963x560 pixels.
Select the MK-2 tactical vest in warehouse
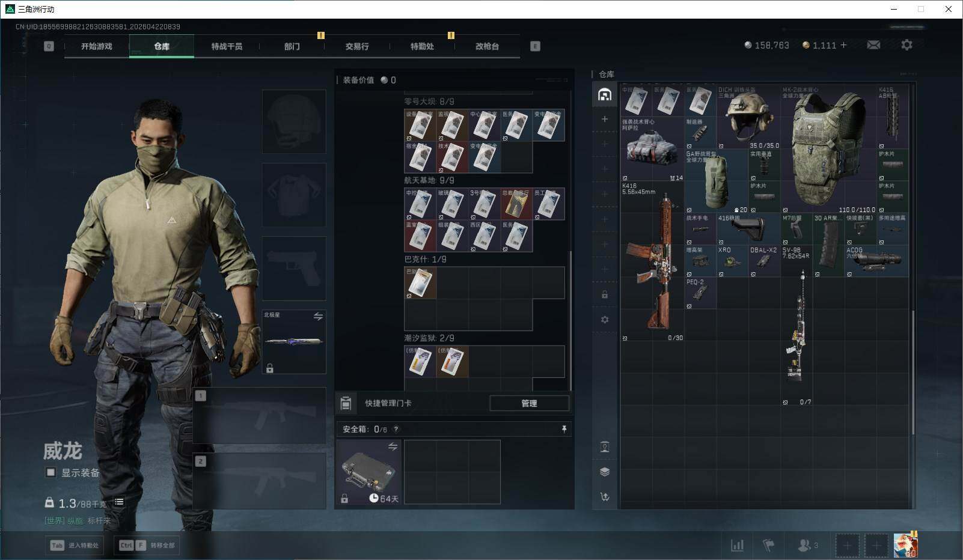pos(828,149)
